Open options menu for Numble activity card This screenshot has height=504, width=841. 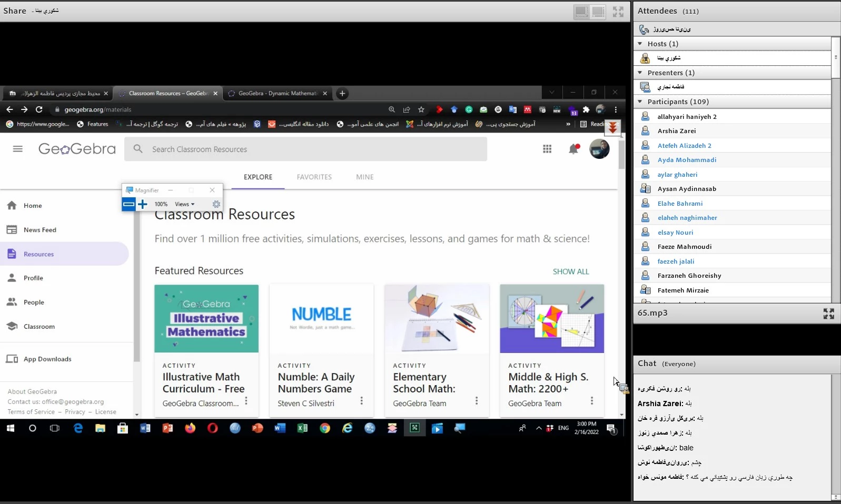point(361,401)
